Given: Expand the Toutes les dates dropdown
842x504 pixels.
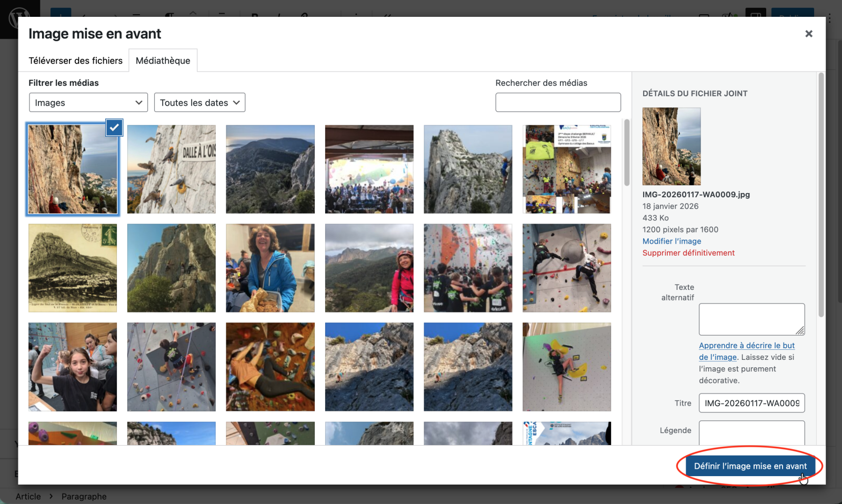Looking at the screenshot, I should (199, 103).
